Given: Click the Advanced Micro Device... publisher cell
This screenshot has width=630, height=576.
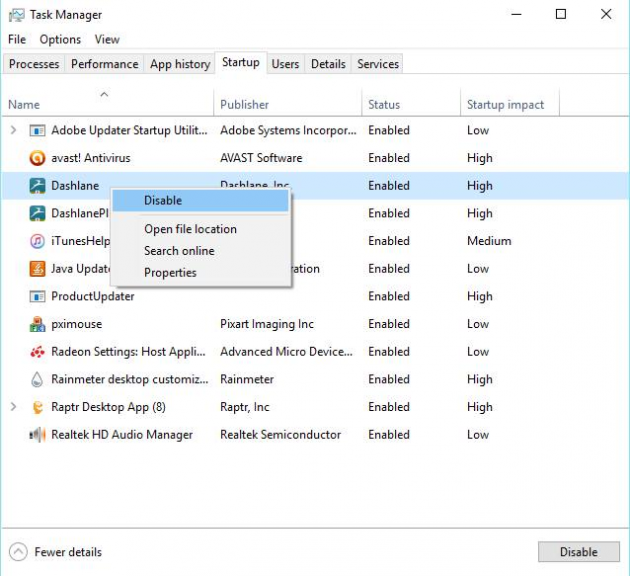Looking at the screenshot, I should click(286, 352).
